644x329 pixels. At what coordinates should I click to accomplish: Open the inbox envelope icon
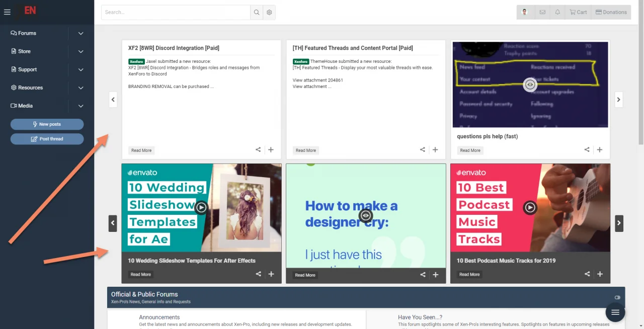(x=542, y=12)
